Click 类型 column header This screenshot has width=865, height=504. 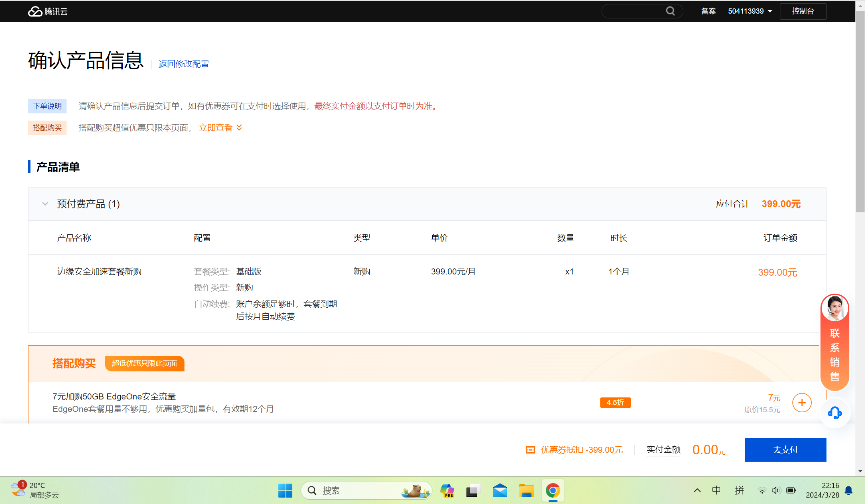pos(362,238)
